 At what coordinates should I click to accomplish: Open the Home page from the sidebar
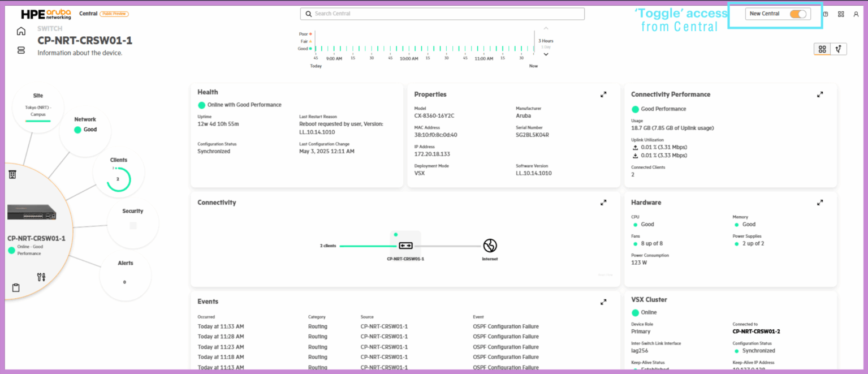click(21, 31)
